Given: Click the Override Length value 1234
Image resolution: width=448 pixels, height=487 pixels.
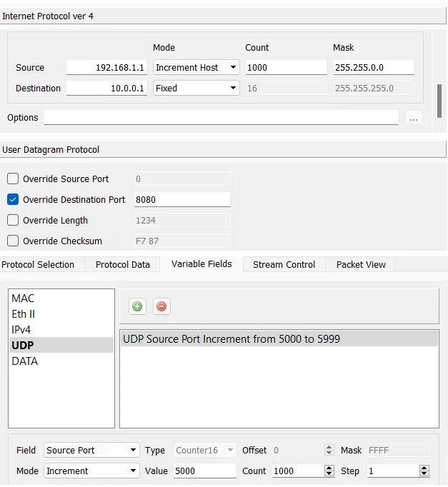Looking at the screenshot, I should [x=182, y=220].
